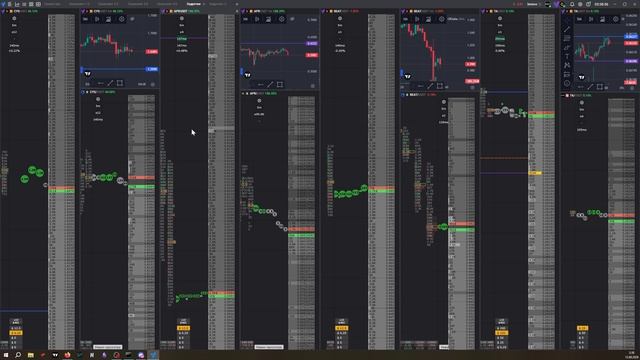Click the red current price label on the CYS chart
The width and height of the screenshot is (640, 360).
pyautogui.click(x=152, y=52)
